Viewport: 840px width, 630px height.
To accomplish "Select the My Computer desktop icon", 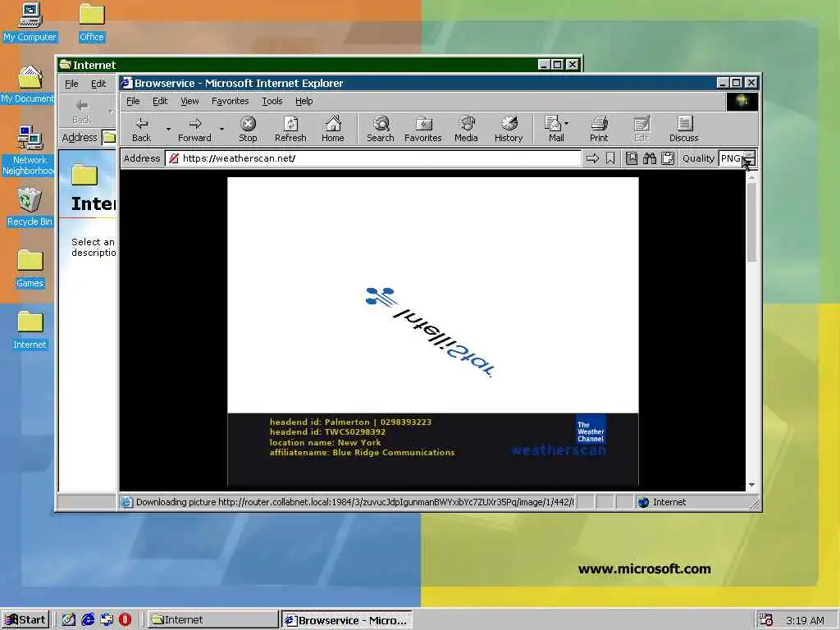I will click(x=30, y=22).
